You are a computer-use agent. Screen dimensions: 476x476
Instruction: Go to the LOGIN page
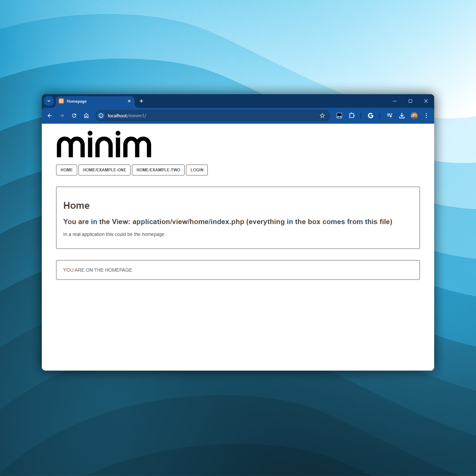[197, 170]
